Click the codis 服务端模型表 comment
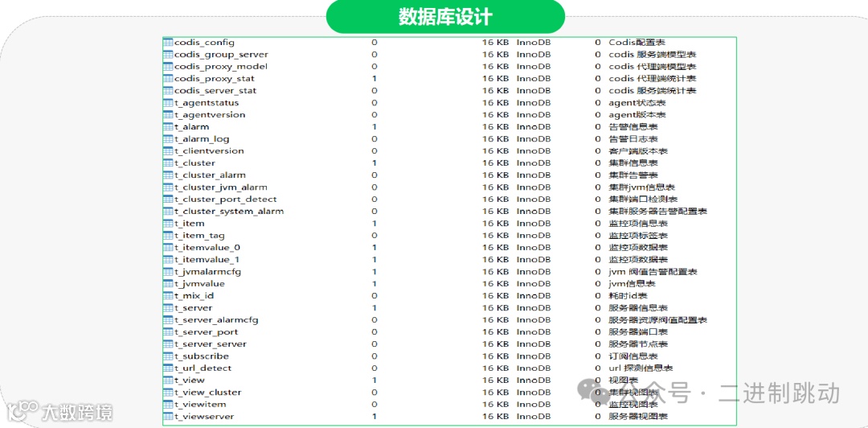 (x=652, y=55)
